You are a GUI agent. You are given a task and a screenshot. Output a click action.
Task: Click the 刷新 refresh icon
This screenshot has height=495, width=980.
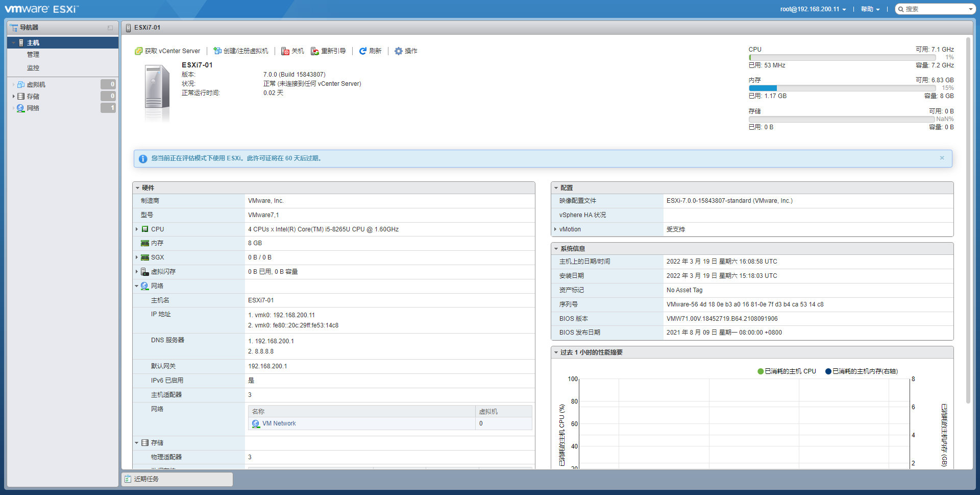(x=363, y=51)
